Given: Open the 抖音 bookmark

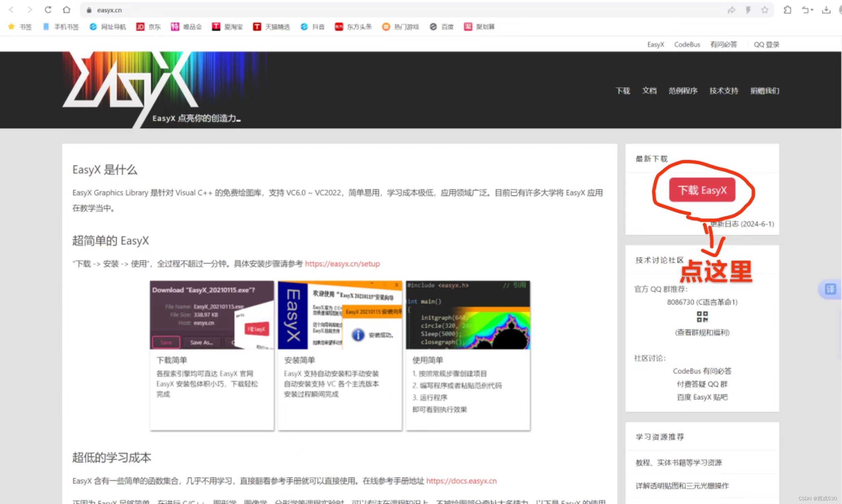Looking at the screenshot, I should [x=312, y=27].
